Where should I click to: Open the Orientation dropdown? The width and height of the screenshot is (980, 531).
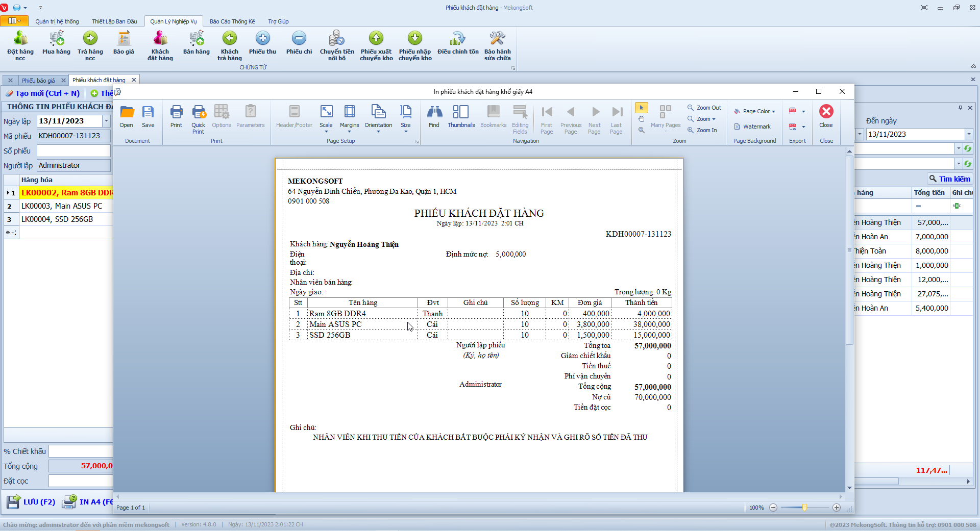tap(378, 118)
